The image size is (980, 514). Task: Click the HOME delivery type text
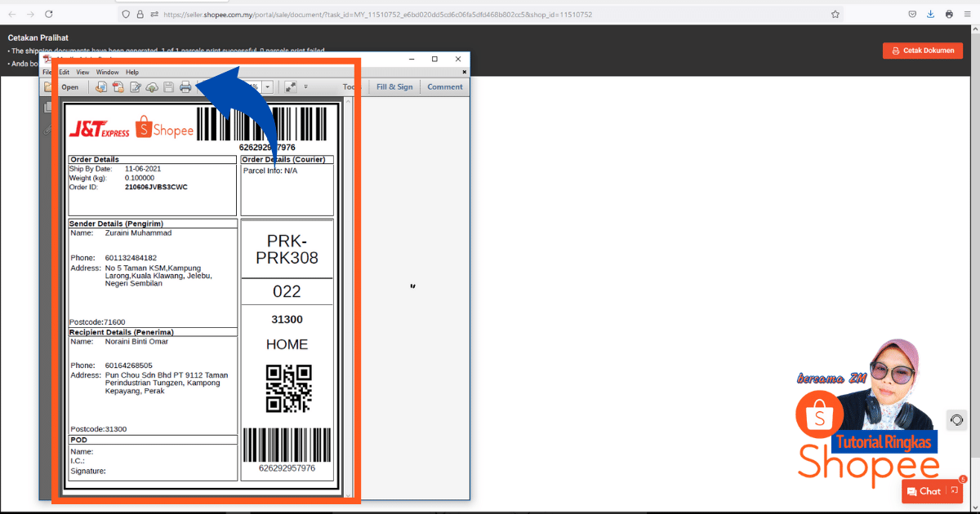(287, 345)
